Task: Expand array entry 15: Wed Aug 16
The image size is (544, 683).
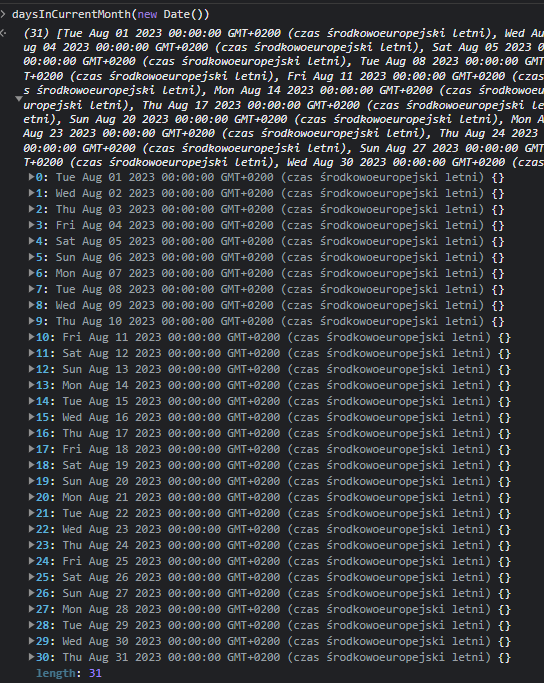Action: click(31, 417)
